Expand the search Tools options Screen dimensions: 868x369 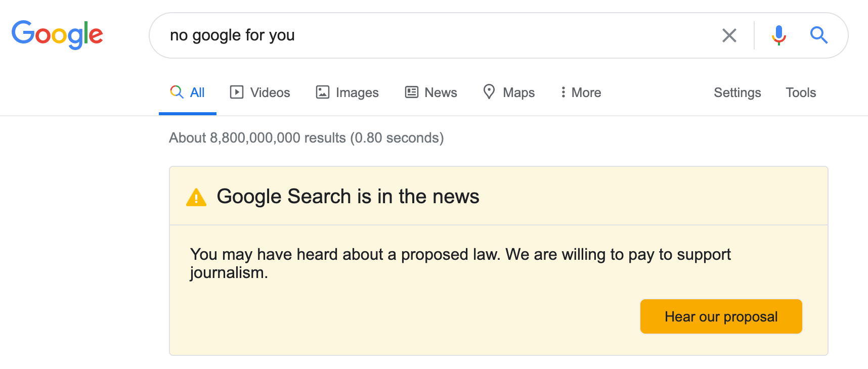click(x=800, y=93)
